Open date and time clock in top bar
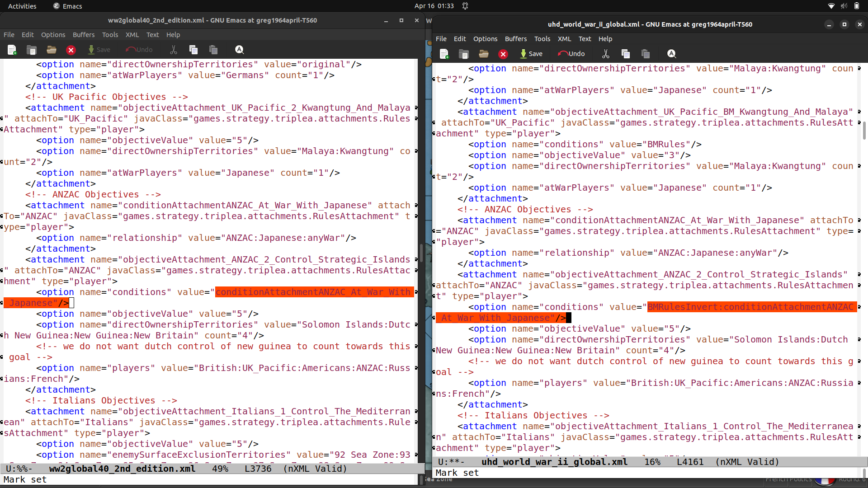 tap(434, 6)
